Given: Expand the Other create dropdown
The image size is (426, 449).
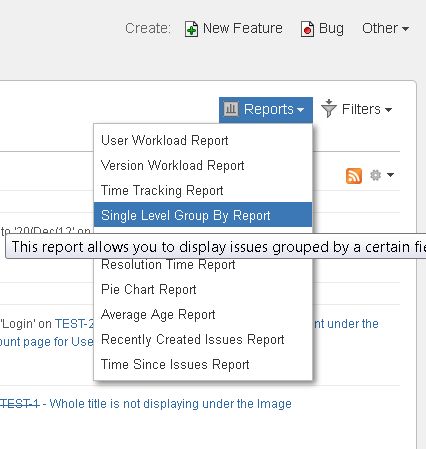Looking at the screenshot, I should 385,28.
